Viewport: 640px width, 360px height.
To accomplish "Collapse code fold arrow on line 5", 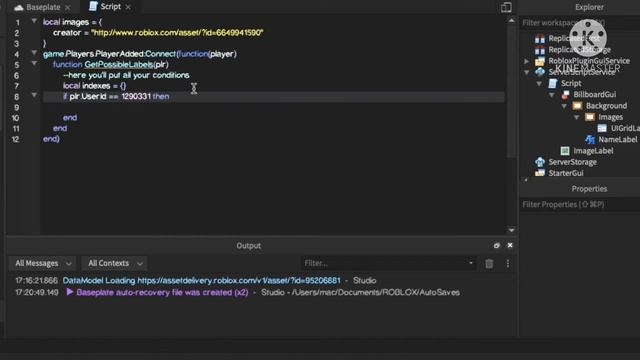I will click(34, 64).
